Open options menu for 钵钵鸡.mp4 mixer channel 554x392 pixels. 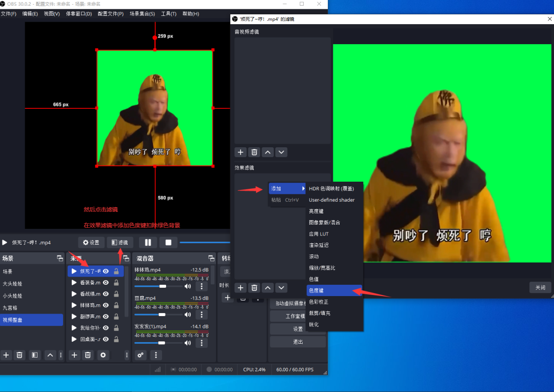tap(202, 286)
